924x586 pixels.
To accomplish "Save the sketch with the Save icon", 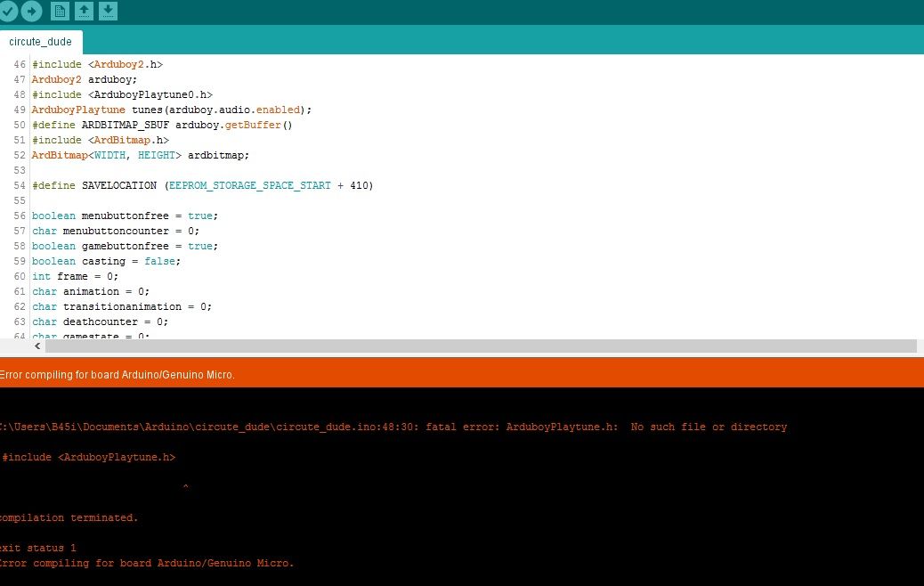I will (x=108, y=12).
